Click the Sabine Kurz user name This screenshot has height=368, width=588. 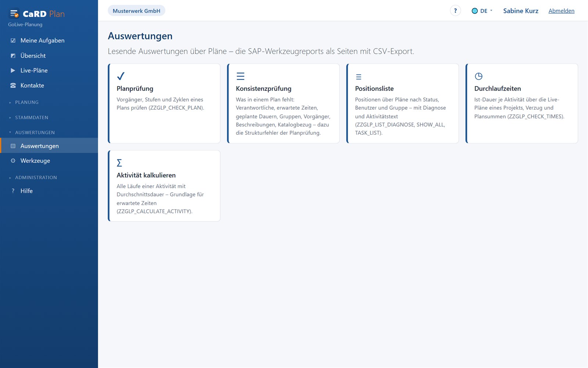pyautogui.click(x=520, y=11)
